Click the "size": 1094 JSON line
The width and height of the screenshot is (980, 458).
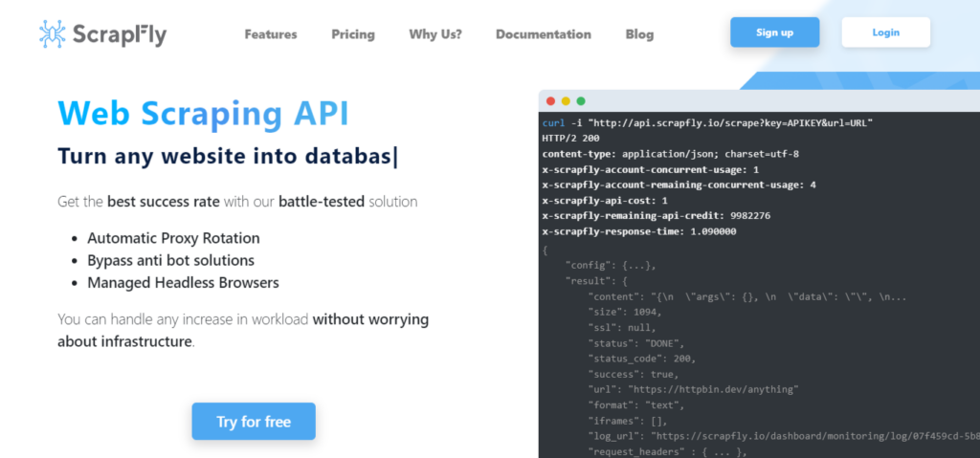click(x=624, y=312)
